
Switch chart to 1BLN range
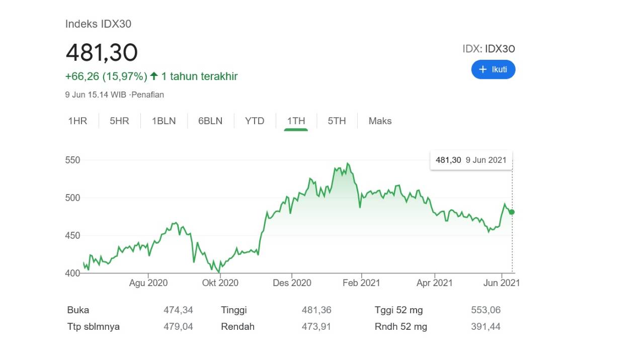pos(164,121)
